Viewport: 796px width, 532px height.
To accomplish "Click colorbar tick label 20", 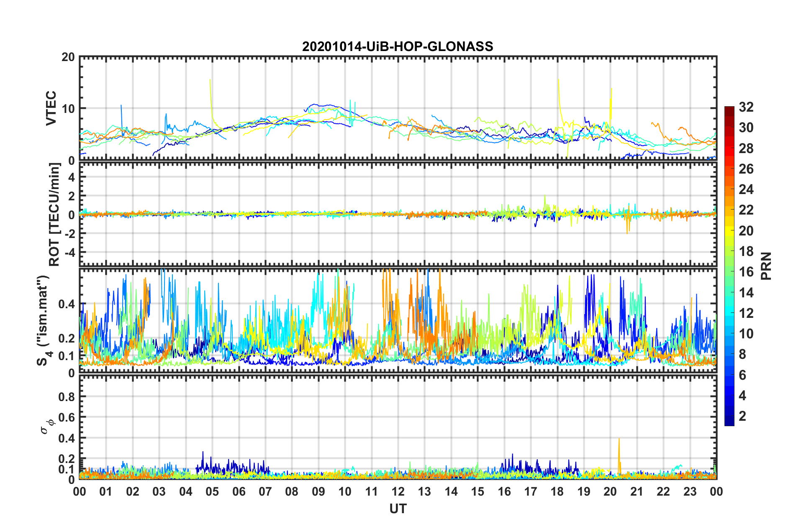I will tap(746, 231).
